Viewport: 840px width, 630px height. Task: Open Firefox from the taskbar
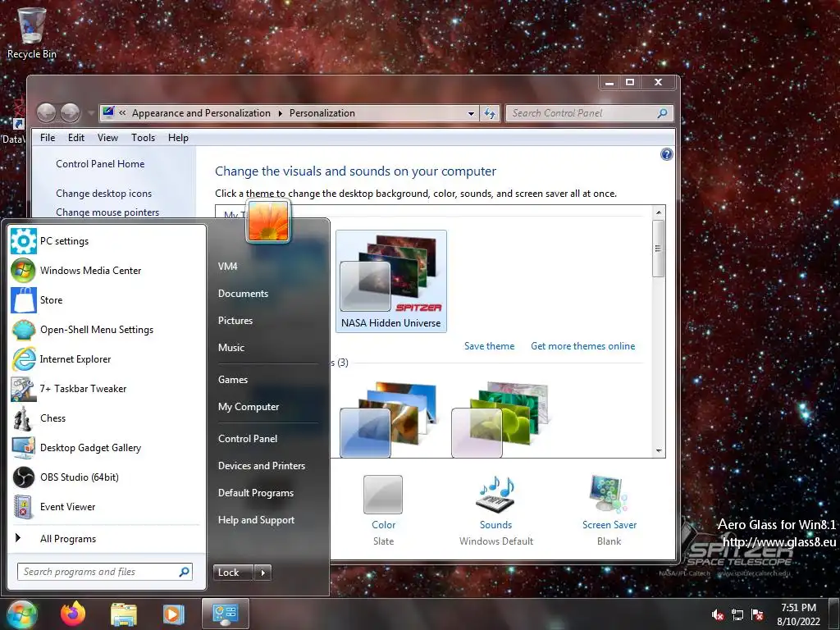[73, 614]
